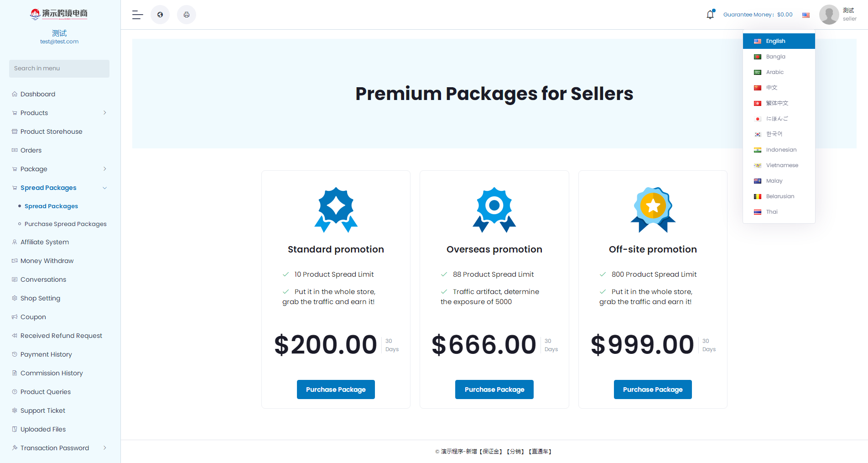Click the Standard promotion badge icon

(336, 210)
